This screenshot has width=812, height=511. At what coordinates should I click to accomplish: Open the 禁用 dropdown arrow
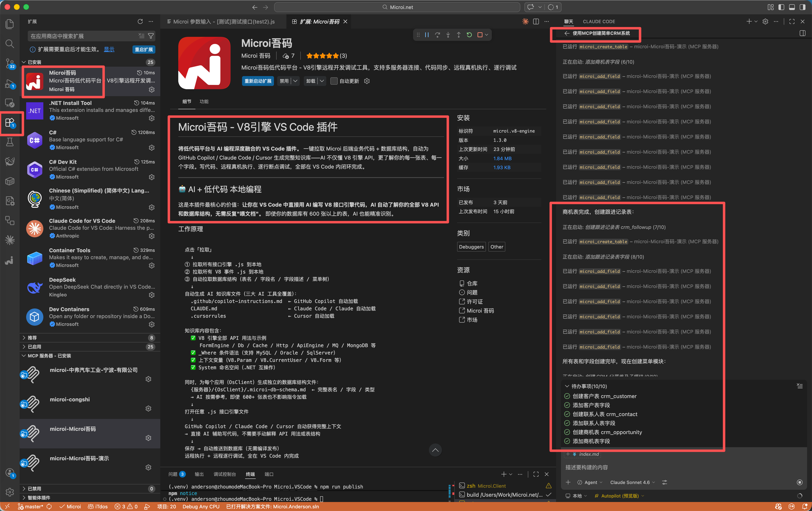(295, 81)
